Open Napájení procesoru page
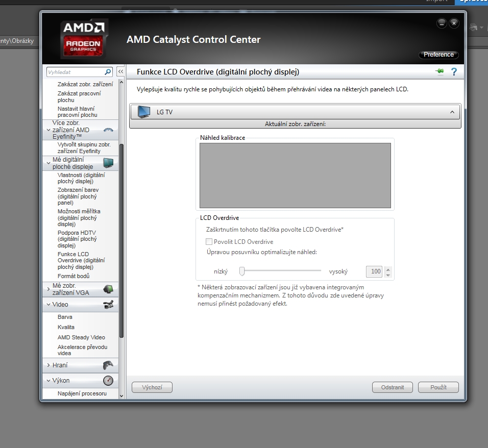Image resolution: width=488 pixels, height=448 pixels. point(82,393)
